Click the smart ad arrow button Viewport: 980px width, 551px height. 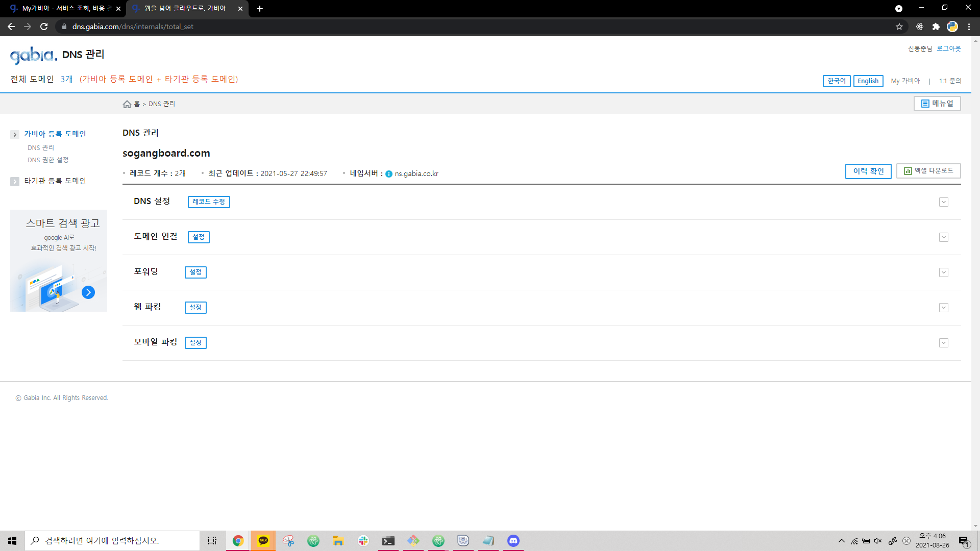pyautogui.click(x=88, y=292)
